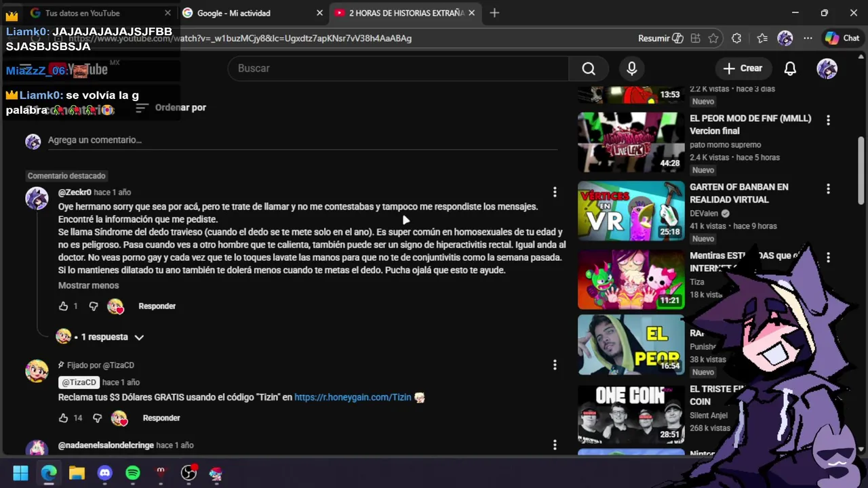Click @Zeckr0 commenter avatar
The height and width of the screenshot is (488, 868).
point(37,199)
